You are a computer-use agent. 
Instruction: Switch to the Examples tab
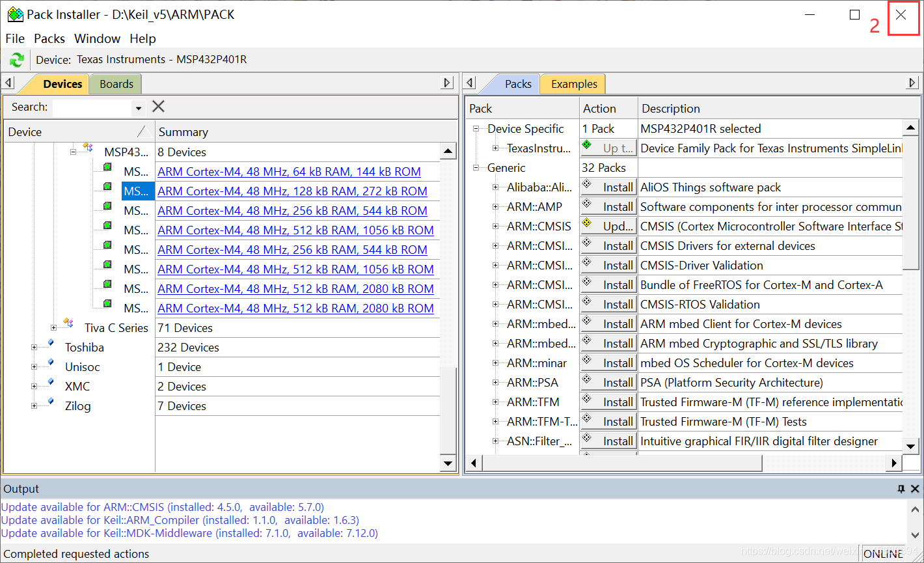pyautogui.click(x=574, y=84)
